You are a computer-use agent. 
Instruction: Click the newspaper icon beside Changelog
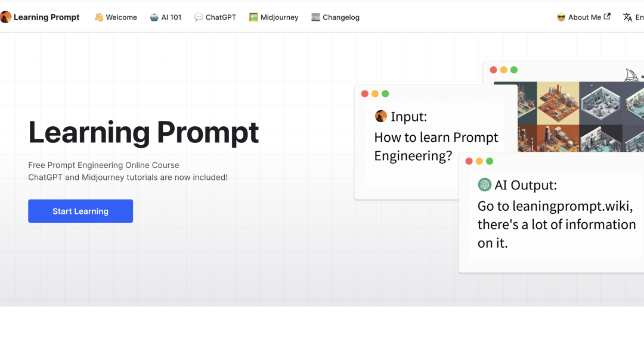315,17
